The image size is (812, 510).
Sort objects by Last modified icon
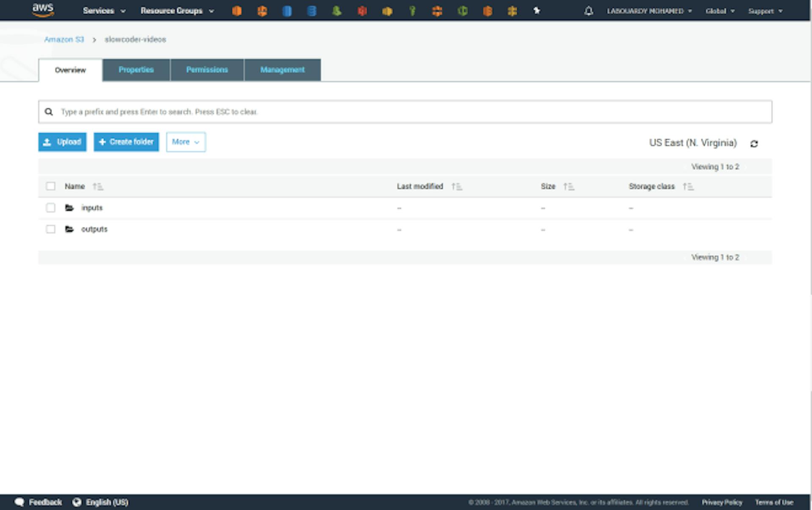coord(457,186)
